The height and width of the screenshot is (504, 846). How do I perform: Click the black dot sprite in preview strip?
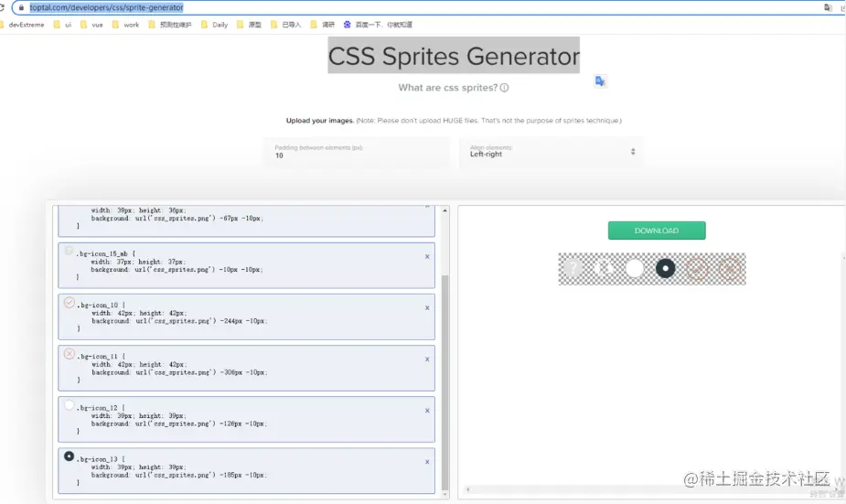(x=665, y=269)
